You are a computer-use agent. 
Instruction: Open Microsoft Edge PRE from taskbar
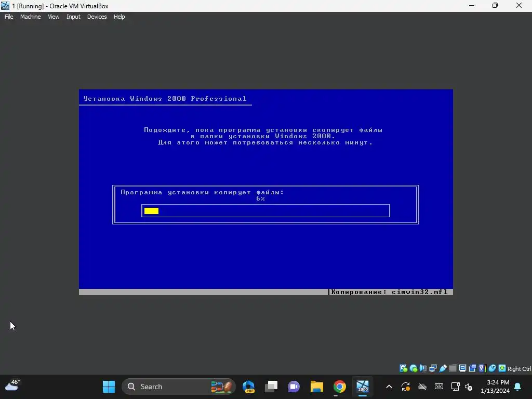tap(249, 387)
